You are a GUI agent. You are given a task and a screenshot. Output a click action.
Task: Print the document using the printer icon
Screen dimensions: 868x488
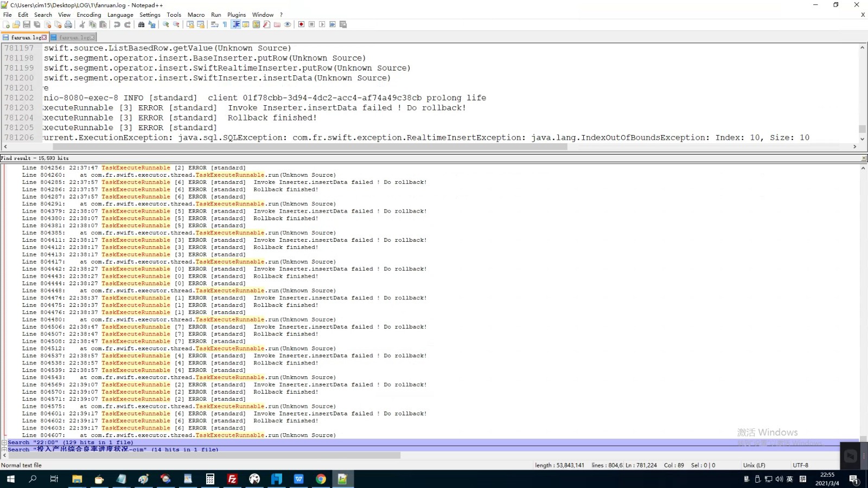[68, 24]
